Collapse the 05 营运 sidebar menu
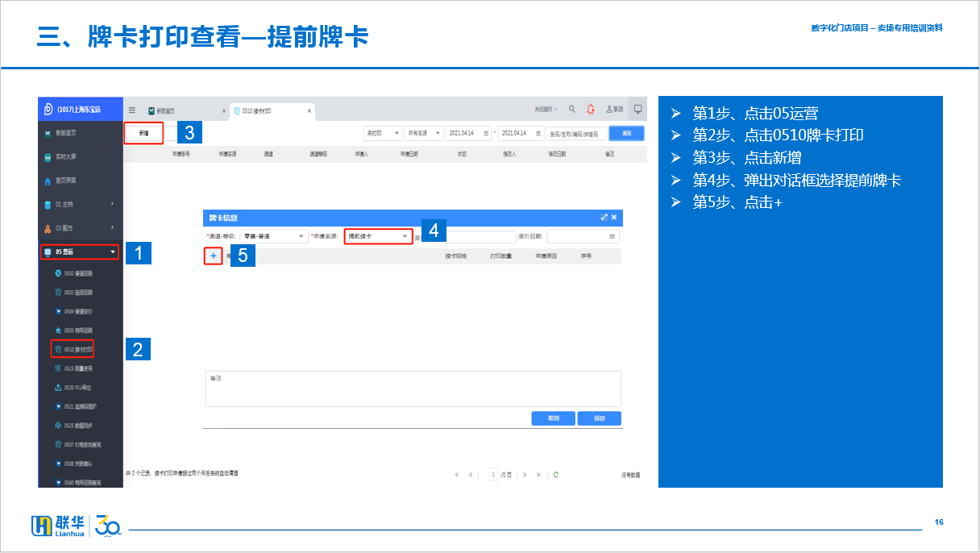 pyautogui.click(x=80, y=252)
